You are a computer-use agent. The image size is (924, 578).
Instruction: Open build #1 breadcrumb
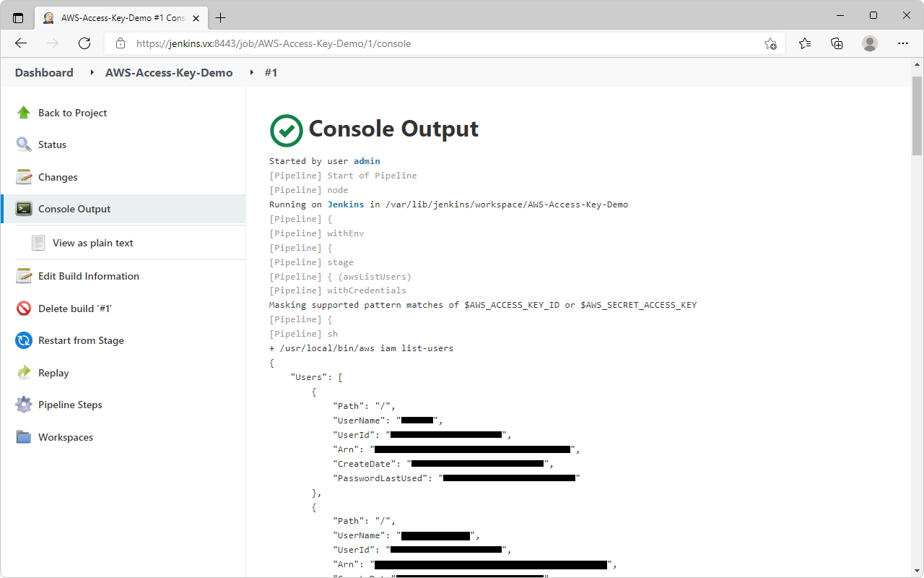point(271,72)
